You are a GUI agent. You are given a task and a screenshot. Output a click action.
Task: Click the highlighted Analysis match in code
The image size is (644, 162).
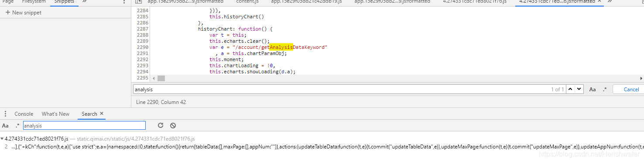click(x=281, y=47)
